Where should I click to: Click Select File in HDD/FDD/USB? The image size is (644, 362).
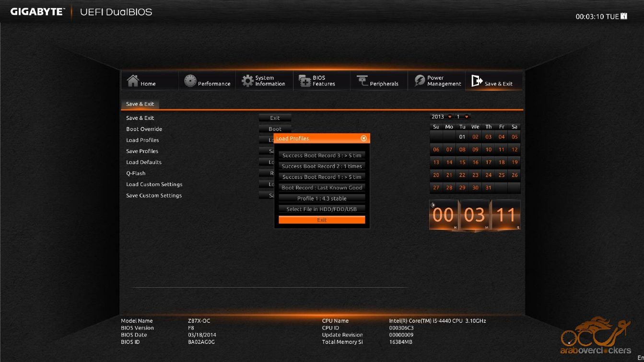tap(322, 209)
